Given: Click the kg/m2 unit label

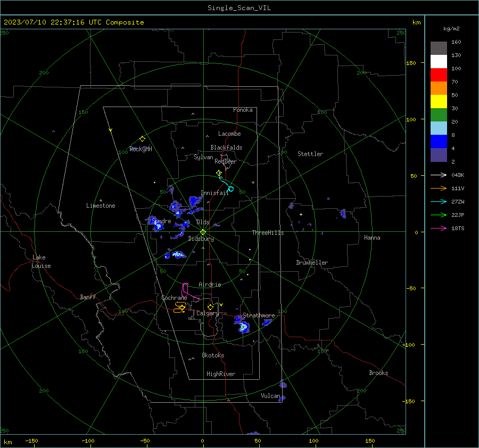Looking at the screenshot, I should pos(451,29).
